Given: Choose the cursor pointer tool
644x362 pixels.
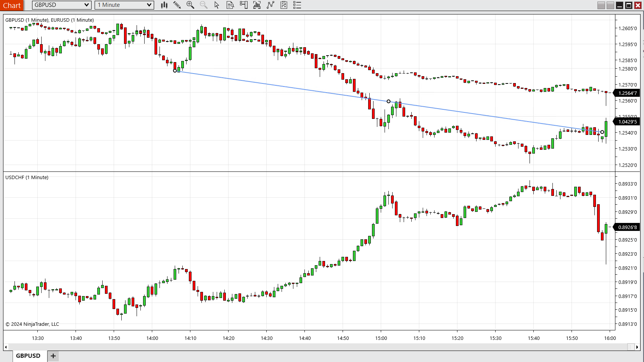Looking at the screenshot, I should tap(217, 5).
